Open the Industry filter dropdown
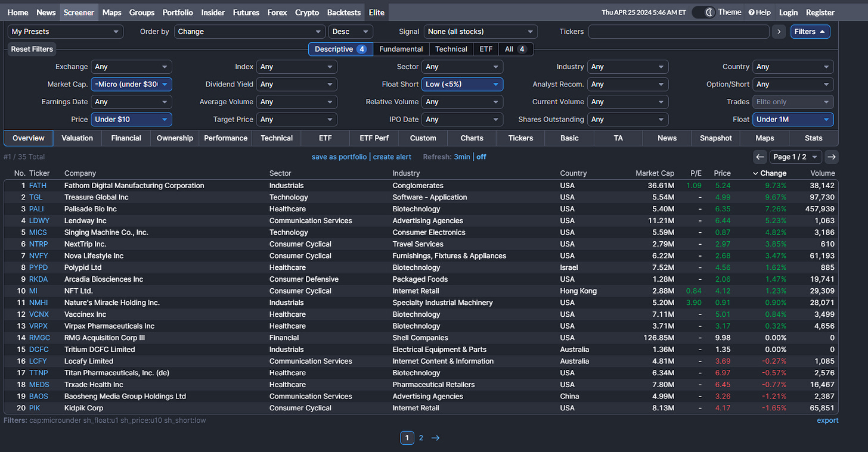This screenshot has width=868, height=452. click(x=628, y=67)
